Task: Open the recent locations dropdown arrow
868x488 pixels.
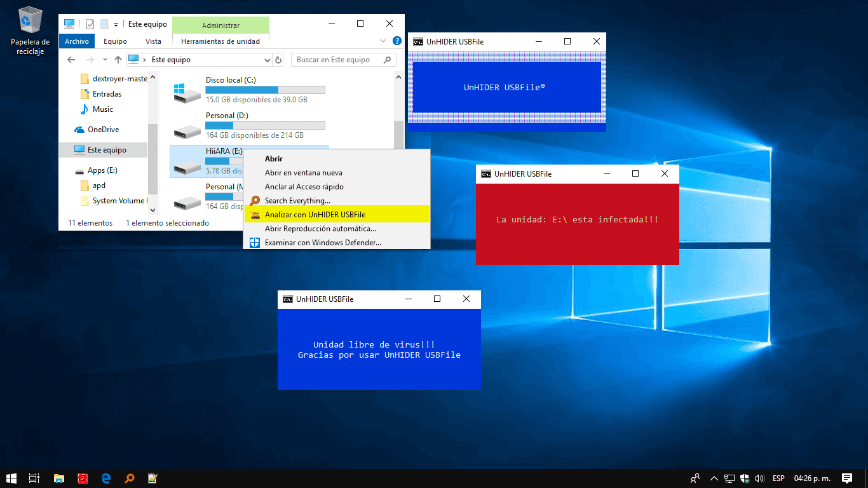Action: (105, 60)
